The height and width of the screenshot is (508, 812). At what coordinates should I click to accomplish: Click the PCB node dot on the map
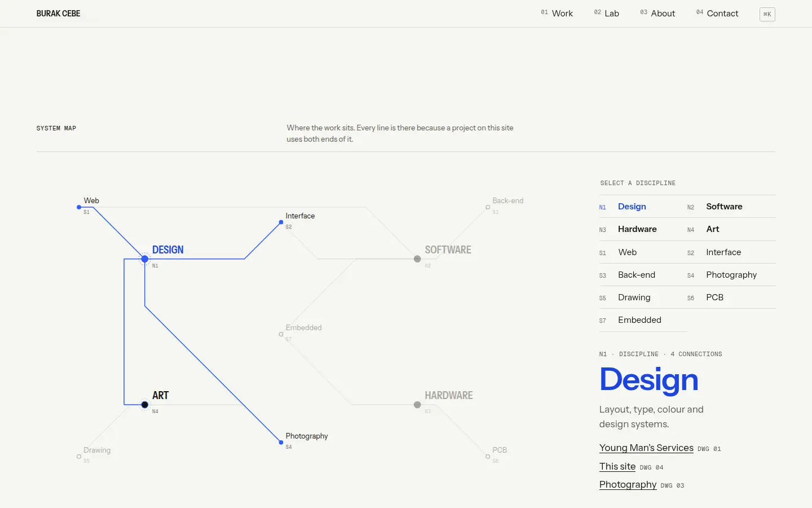pyautogui.click(x=488, y=457)
